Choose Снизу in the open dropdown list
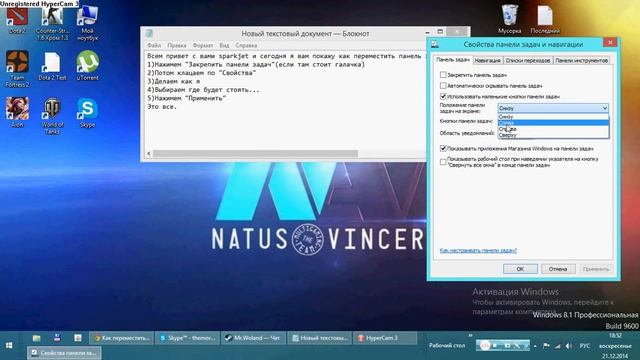The height and width of the screenshot is (360, 640). click(553, 117)
